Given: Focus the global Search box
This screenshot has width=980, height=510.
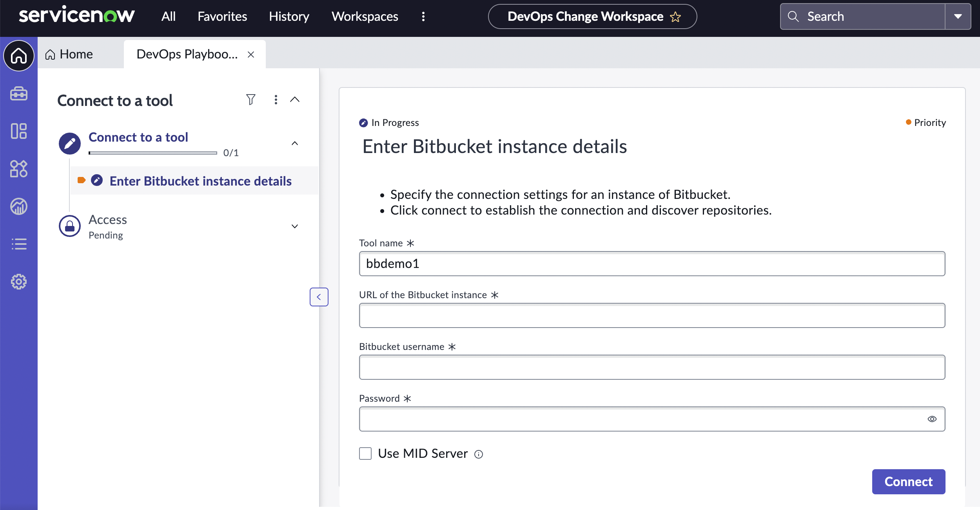Looking at the screenshot, I should pos(862,16).
